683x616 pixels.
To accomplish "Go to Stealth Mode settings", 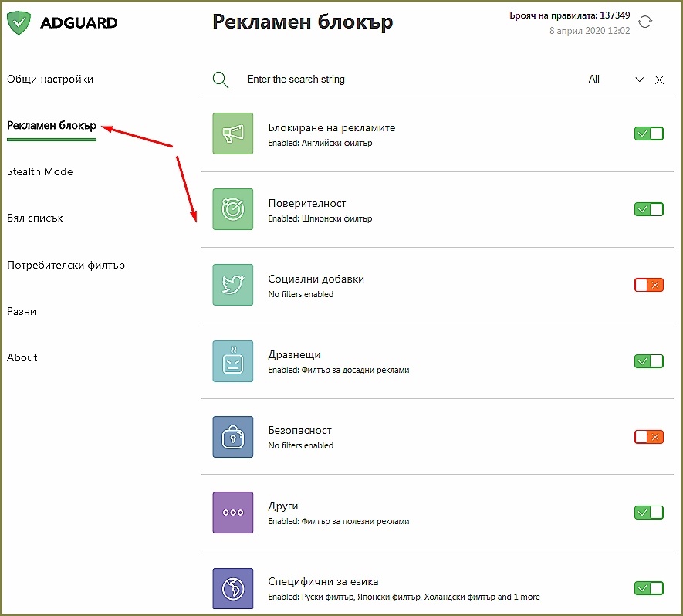I will tap(39, 171).
